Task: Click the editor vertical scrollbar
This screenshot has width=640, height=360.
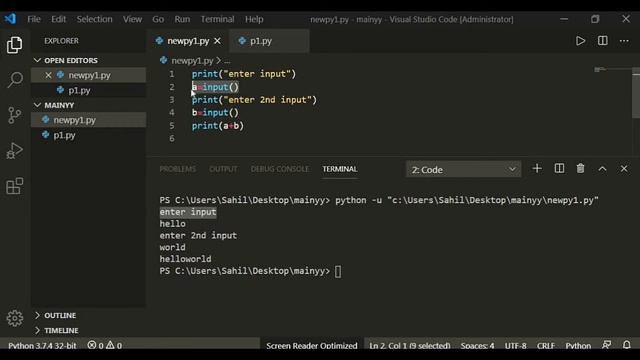Action: 636,93
